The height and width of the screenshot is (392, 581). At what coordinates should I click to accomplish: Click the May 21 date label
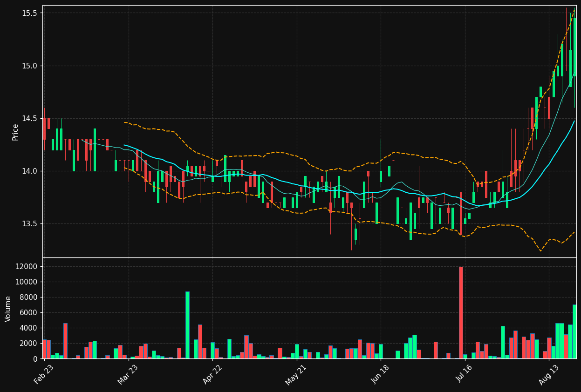[x=296, y=374]
